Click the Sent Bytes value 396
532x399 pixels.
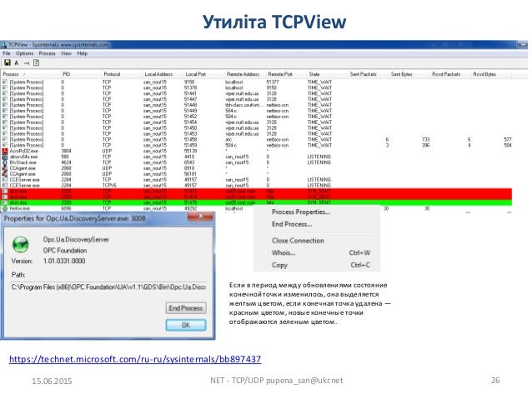click(426, 145)
